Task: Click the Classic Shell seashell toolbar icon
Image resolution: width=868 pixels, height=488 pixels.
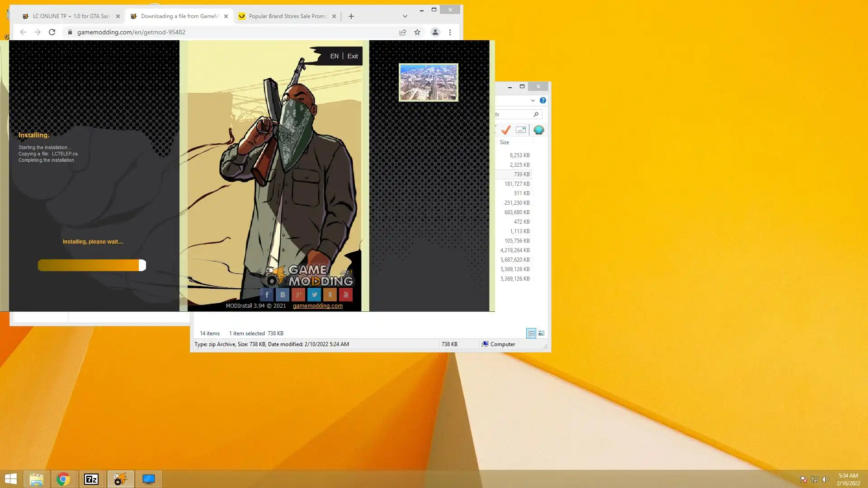Action: 538,130
